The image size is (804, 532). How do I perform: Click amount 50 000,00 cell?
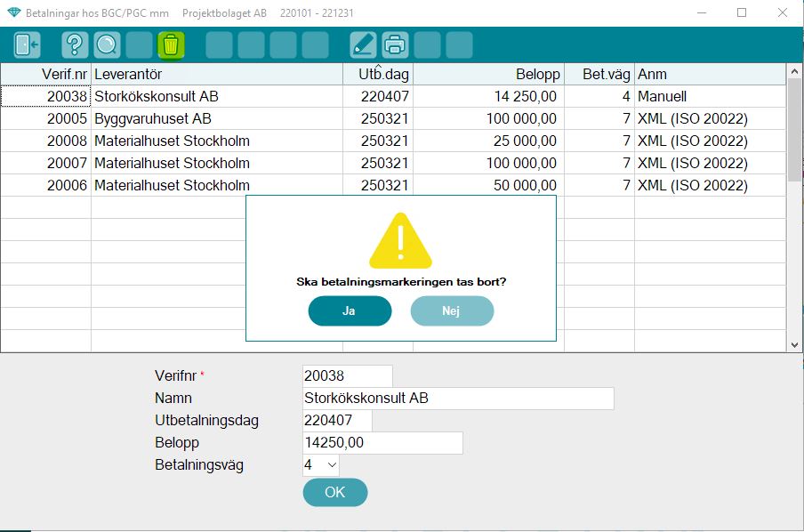point(488,185)
